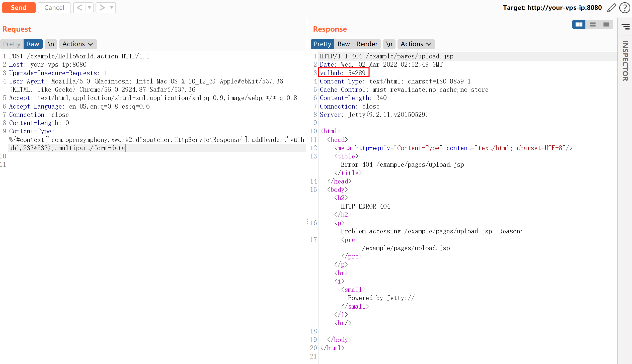The height and width of the screenshot is (364, 632).
Task: Toggle response \n non-printable characters
Action: pyautogui.click(x=389, y=44)
